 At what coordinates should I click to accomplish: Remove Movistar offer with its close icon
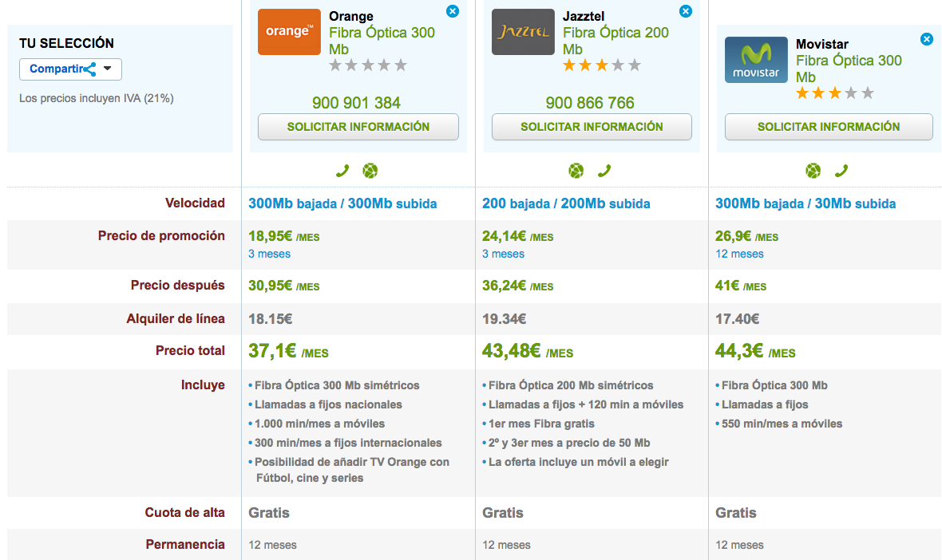(926, 39)
